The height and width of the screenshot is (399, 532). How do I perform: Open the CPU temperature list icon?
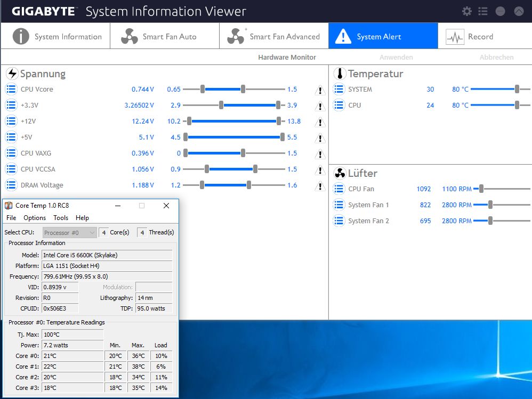(x=339, y=105)
